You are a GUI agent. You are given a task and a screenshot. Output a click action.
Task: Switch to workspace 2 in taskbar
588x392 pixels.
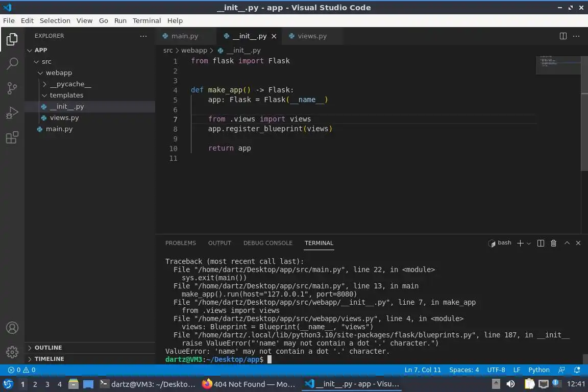coord(35,384)
